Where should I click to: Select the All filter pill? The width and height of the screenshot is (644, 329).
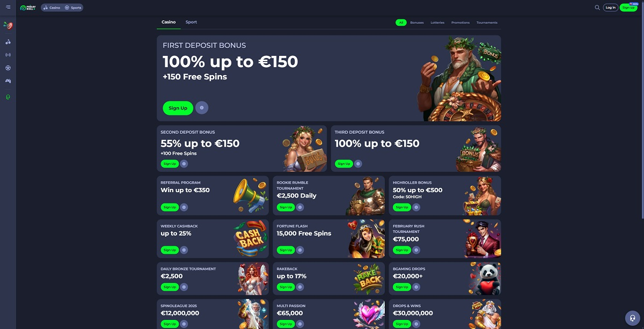pyautogui.click(x=401, y=23)
